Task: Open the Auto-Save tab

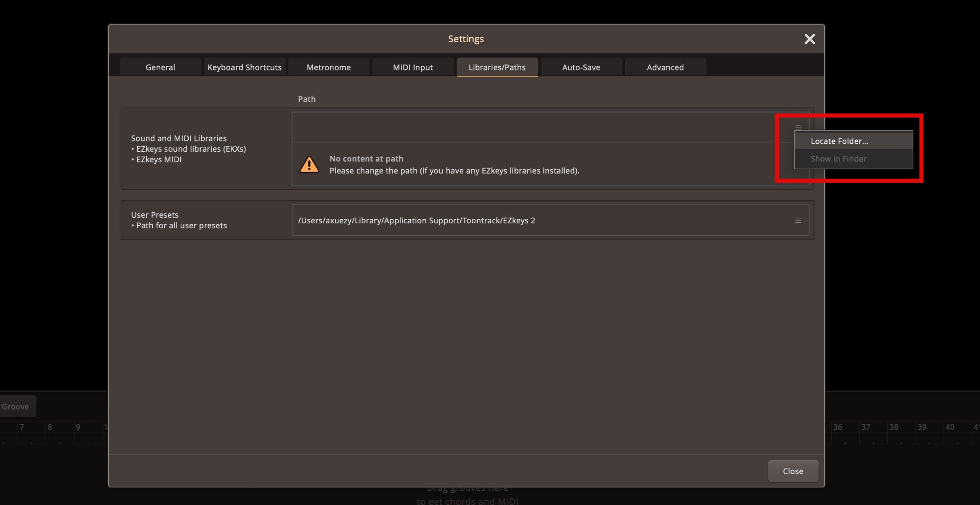Action: [x=581, y=67]
